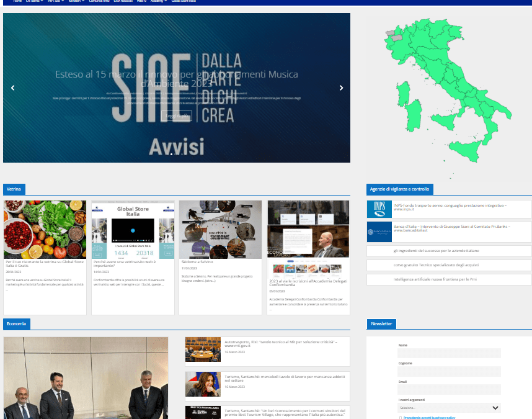Click the Nome input field
The image size is (532, 419).
(449, 353)
